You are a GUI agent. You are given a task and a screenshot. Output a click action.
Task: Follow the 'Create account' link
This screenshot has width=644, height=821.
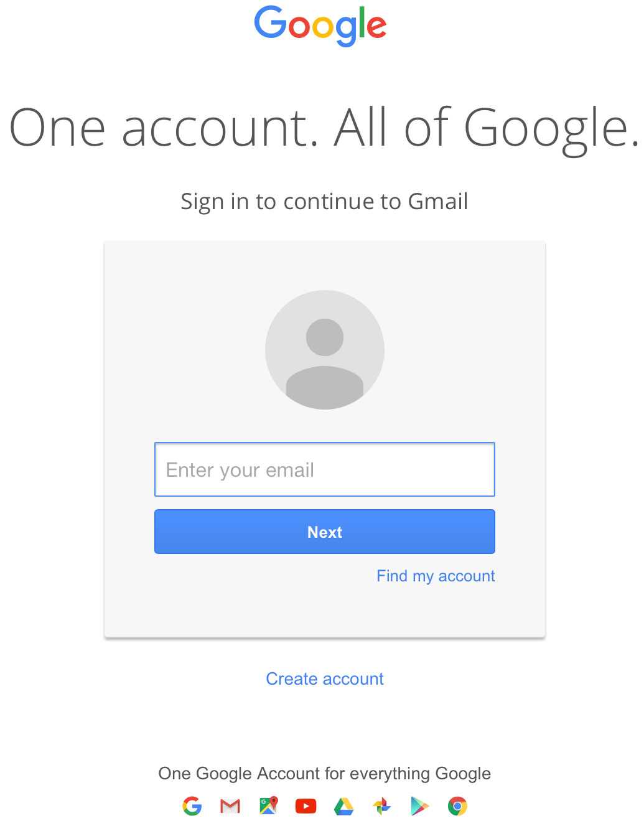tap(325, 678)
